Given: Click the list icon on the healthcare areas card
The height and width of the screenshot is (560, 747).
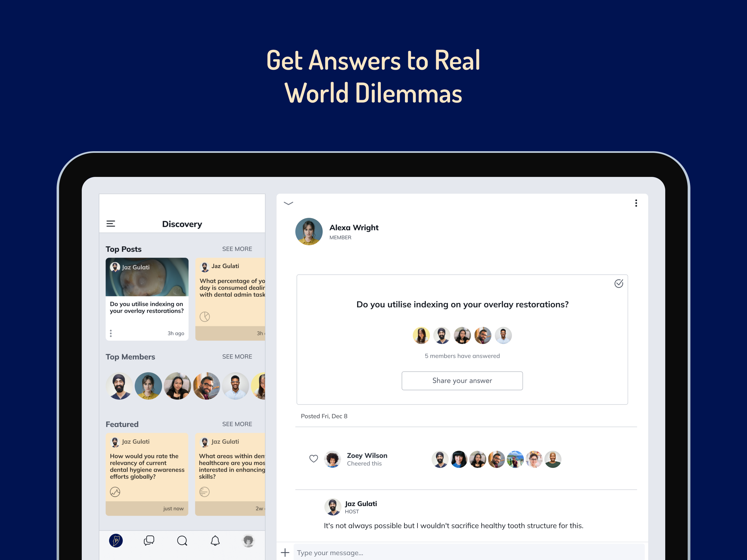Looking at the screenshot, I should (204, 492).
